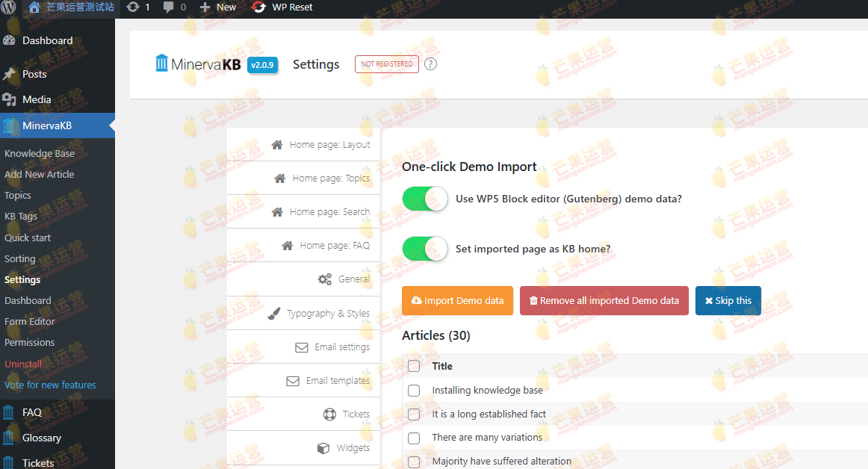Viewport: 868px width, 469px height.
Task: Click the question mark help icon
Action: click(431, 64)
